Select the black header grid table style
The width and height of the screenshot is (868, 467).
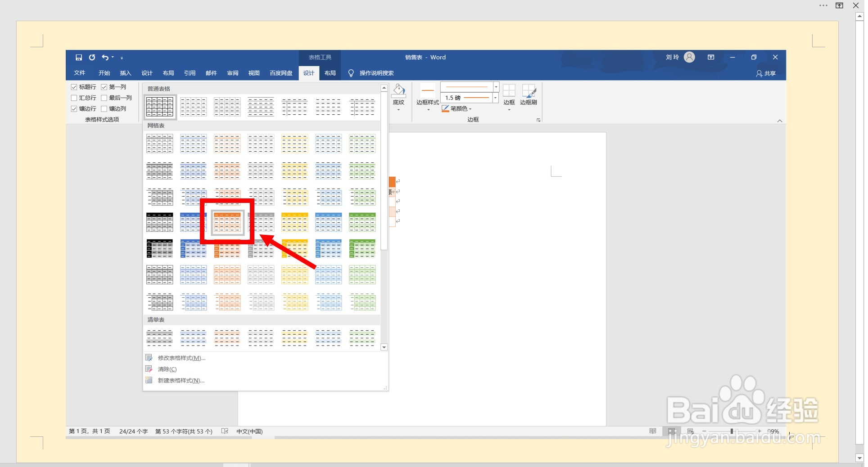click(x=160, y=222)
